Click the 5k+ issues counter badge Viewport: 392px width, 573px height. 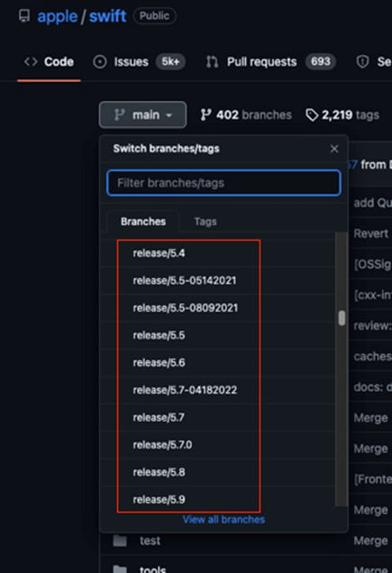pos(170,61)
